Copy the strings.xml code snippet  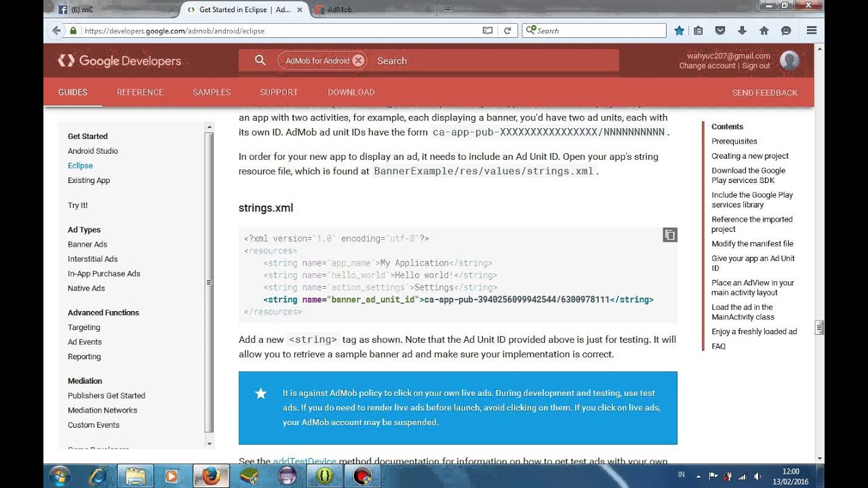point(670,235)
